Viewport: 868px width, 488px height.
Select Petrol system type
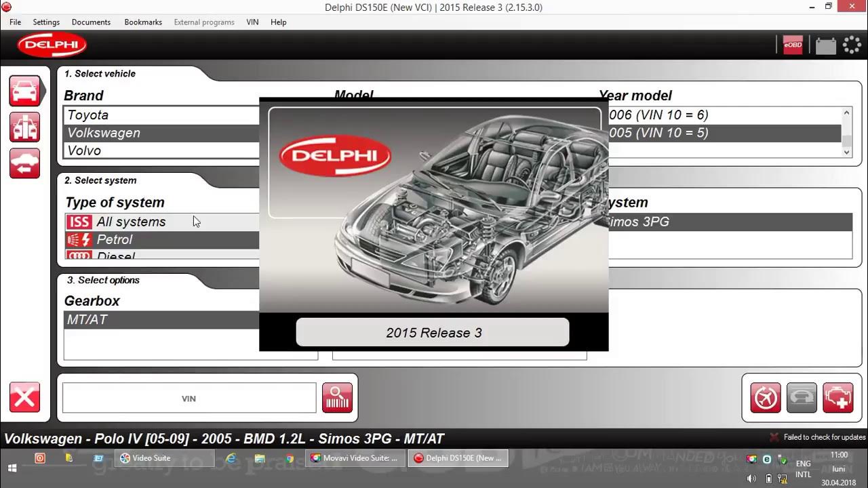[162, 239]
